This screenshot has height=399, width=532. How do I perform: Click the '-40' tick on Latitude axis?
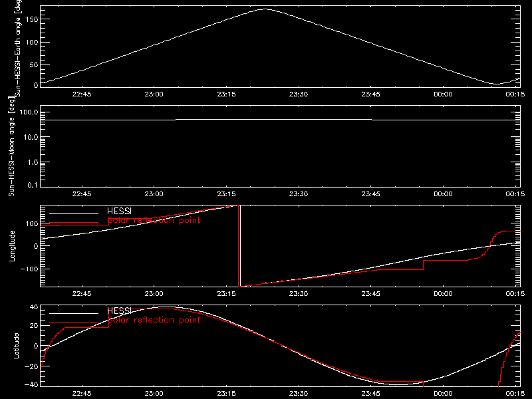point(31,384)
